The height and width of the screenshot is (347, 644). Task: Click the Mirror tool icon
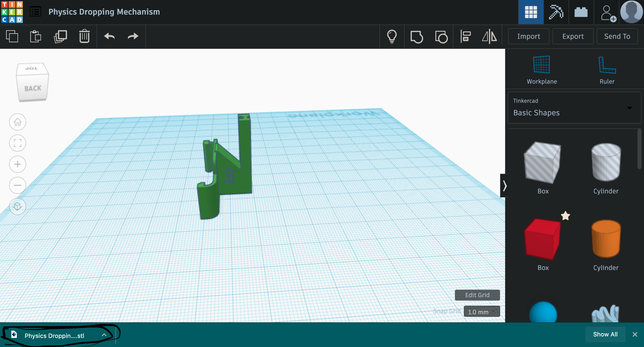(x=489, y=36)
